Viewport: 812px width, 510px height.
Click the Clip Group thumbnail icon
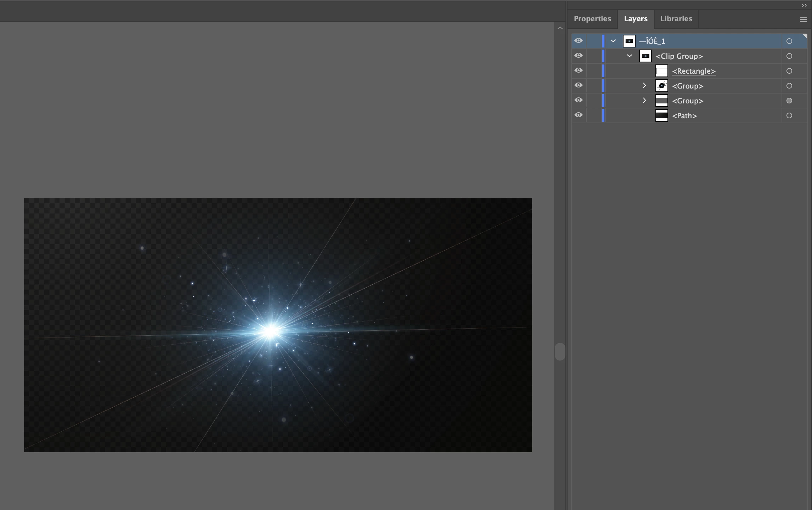tap(645, 56)
